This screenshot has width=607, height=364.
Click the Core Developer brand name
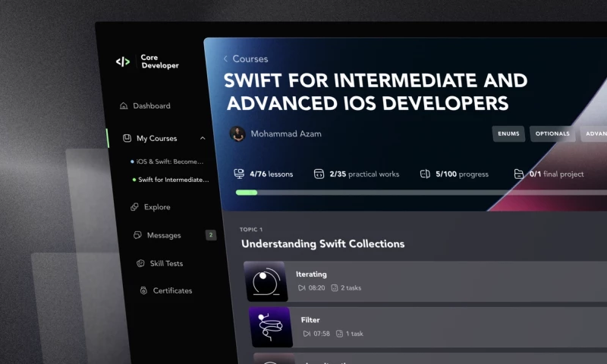[160, 61]
